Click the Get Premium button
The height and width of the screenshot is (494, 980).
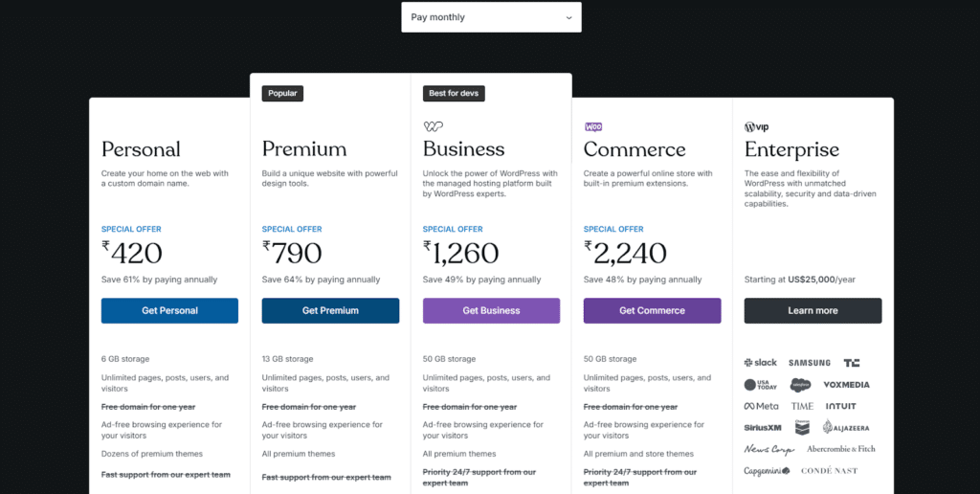[330, 311]
